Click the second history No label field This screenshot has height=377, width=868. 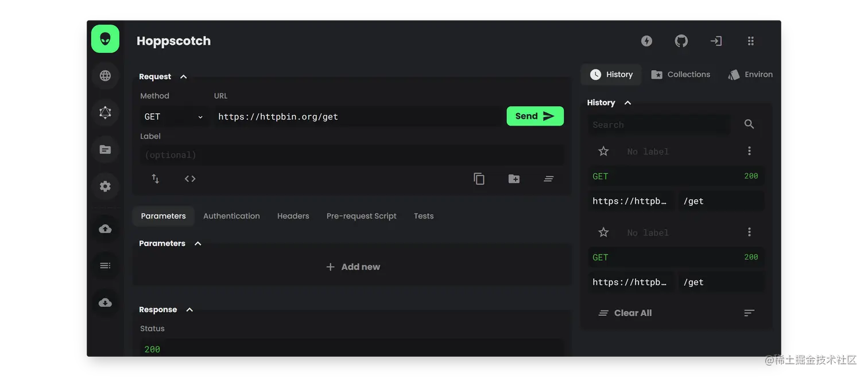click(x=676, y=232)
